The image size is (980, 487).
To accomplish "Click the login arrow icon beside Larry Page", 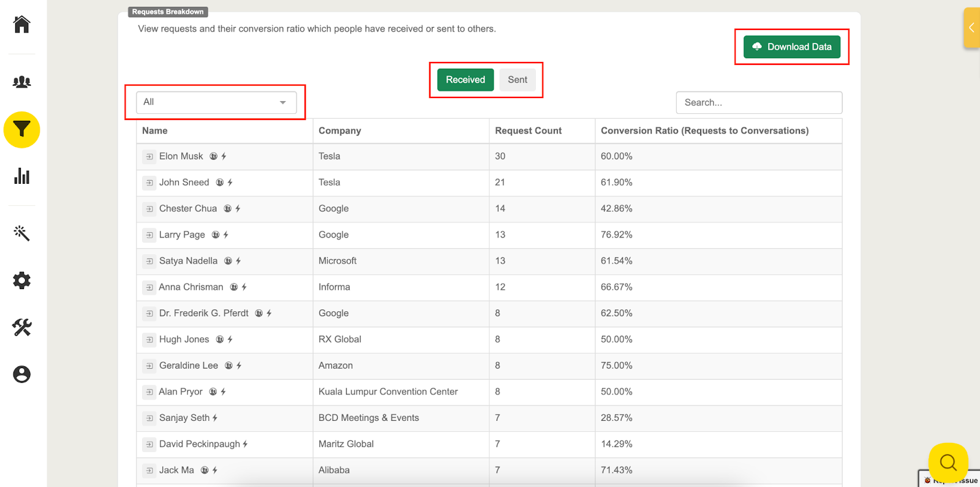I will coord(149,235).
